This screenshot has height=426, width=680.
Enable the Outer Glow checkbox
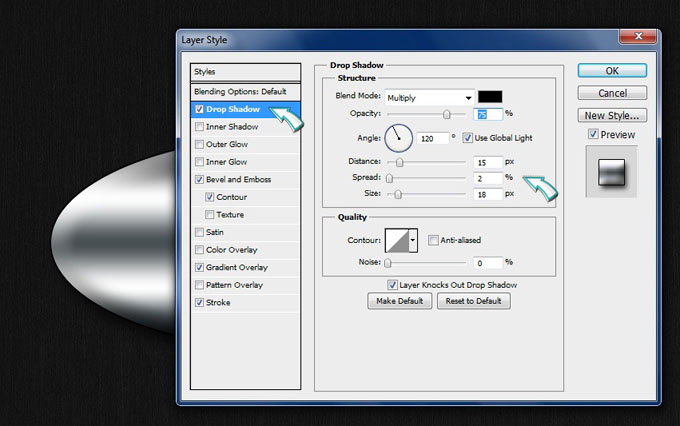tap(199, 144)
